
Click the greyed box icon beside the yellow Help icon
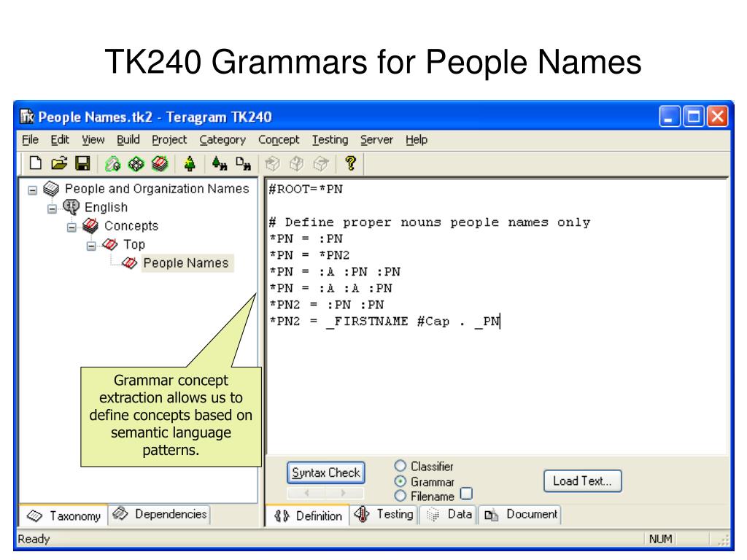(x=321, y=164)
